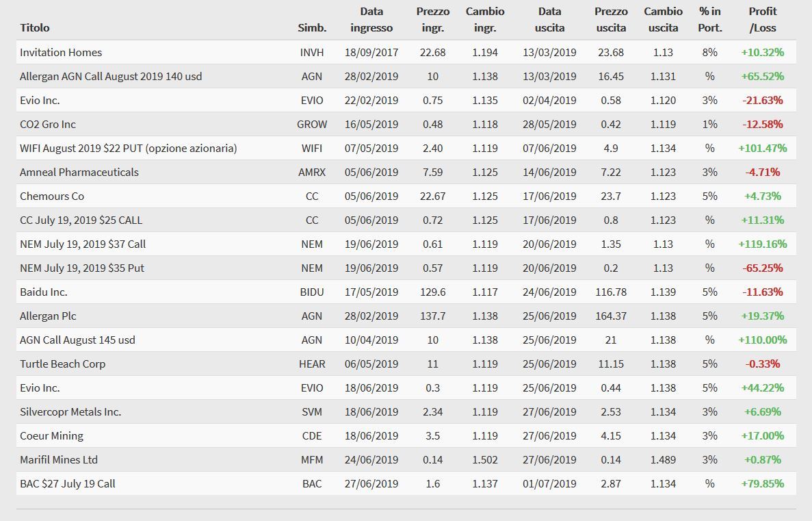Viewport: 812px width, 521px height.
Task: Select the Chemours Co title
Action: coord(52,196)
